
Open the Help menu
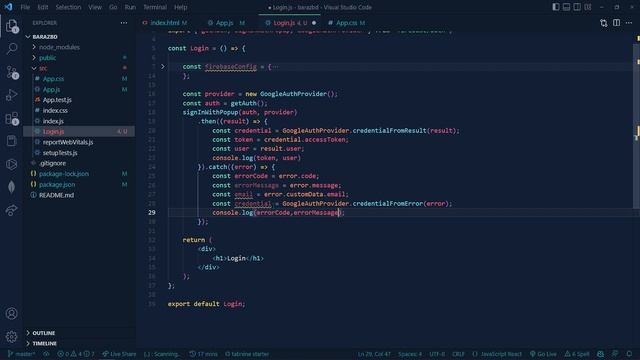pos(181,7)
